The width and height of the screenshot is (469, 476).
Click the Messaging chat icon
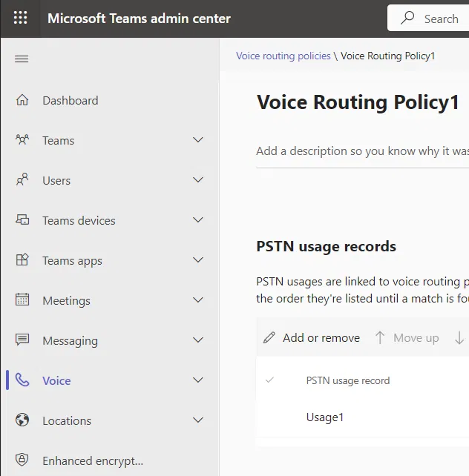pyautogui.click(x=22, y=340)
